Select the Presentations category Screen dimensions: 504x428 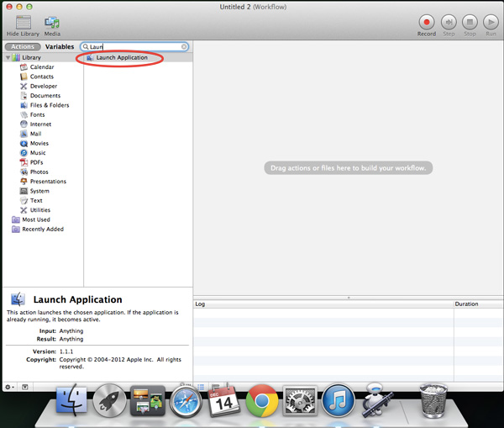tap(48, 182)
